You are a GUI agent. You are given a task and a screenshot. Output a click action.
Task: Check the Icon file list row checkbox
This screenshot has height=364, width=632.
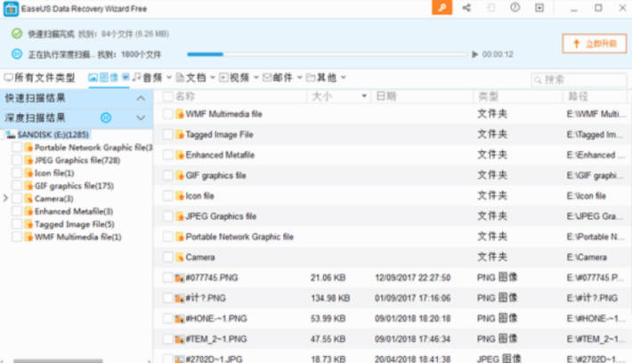(x=167, y=196)
